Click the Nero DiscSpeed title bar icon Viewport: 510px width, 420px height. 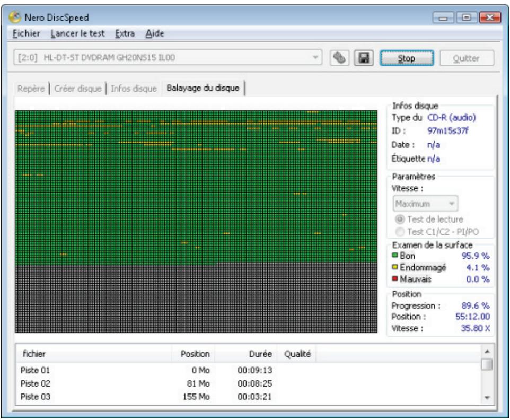[x=15, y=17]
